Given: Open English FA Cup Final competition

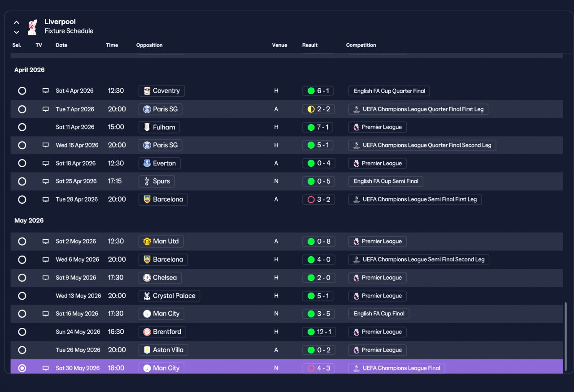Looking at the screenshot, I should point(379,314).
